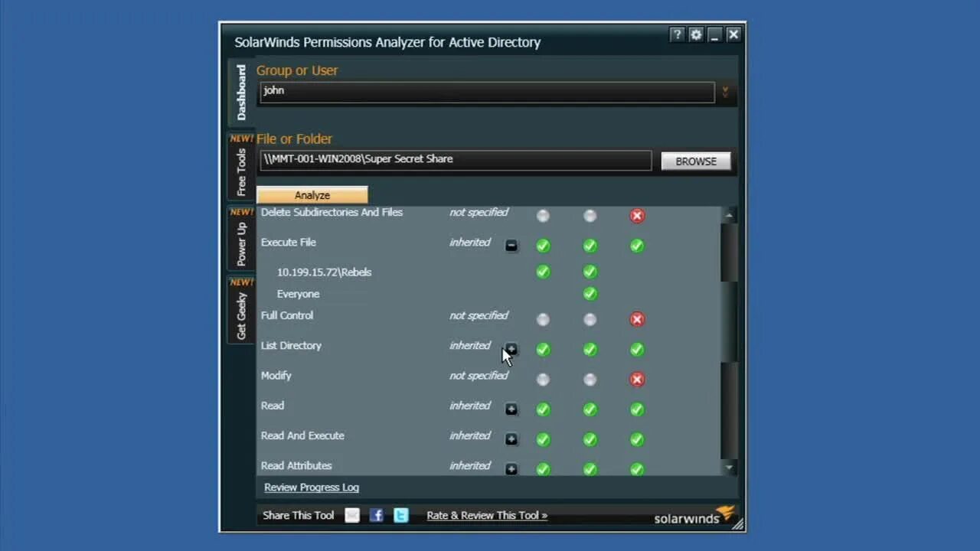Click the permissions list scroll up arrow
Viewport: 980px width, 551px height.
point(729,216)
